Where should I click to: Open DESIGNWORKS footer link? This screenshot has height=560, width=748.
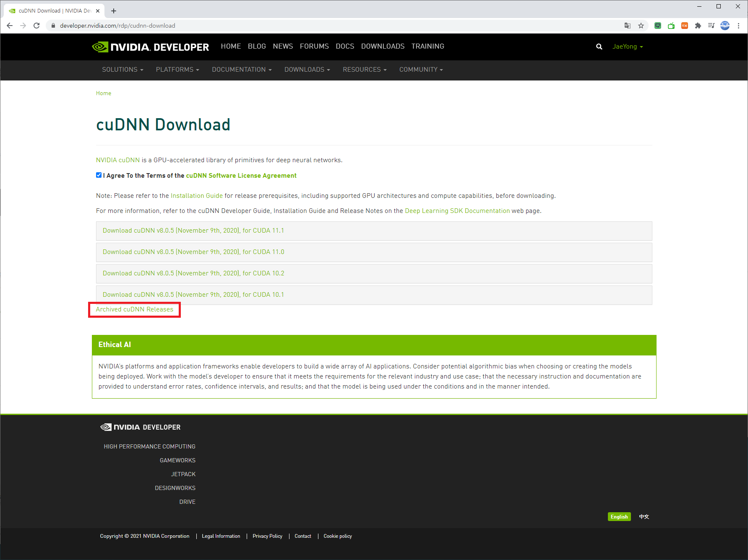point(175,488)
